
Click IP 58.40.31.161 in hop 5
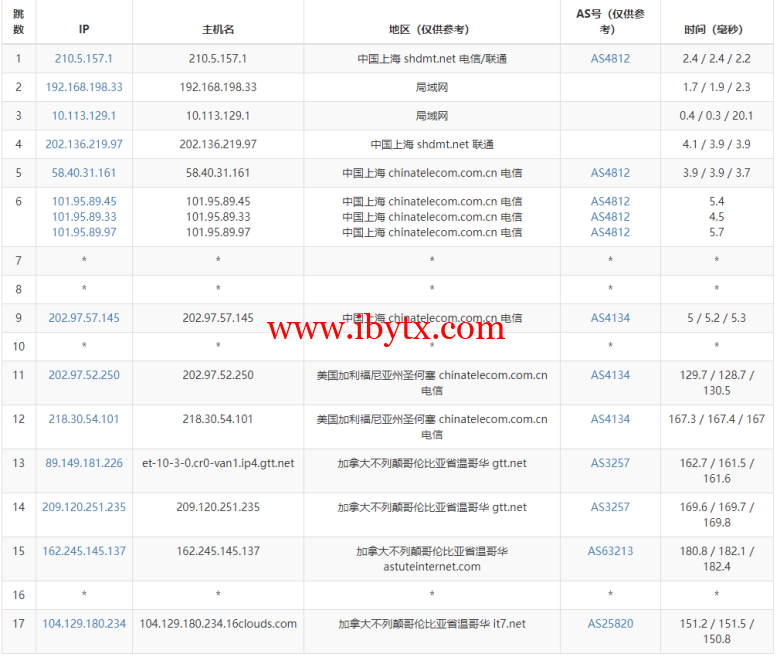(84, 173)
